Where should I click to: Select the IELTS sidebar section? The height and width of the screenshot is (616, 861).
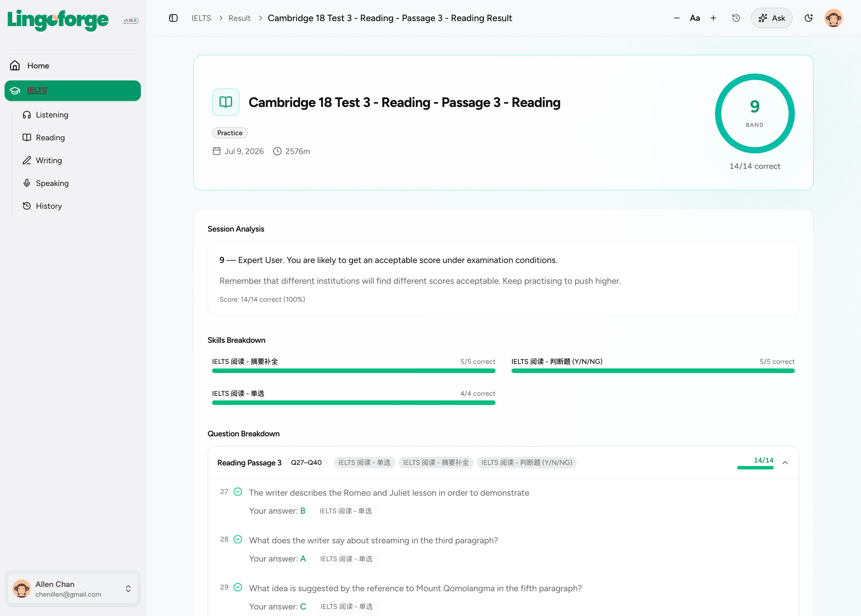pos(72,91)
